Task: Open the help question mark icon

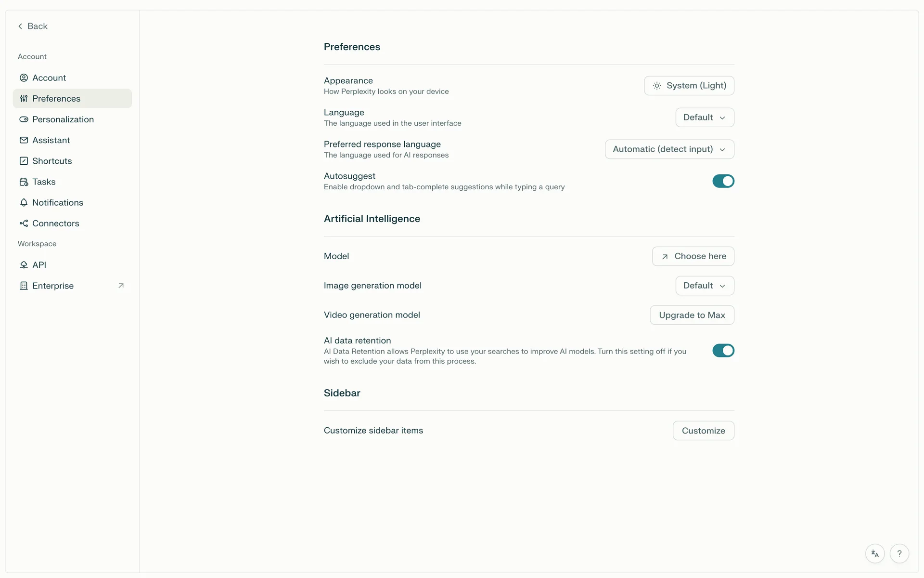Action: (x=899, y=553)
